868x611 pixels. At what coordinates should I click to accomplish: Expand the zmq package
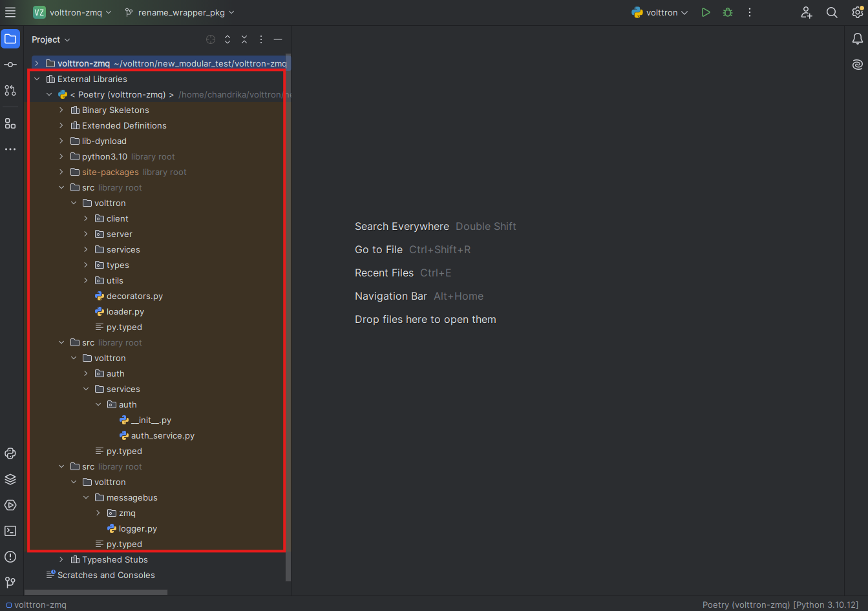(98, 513)
